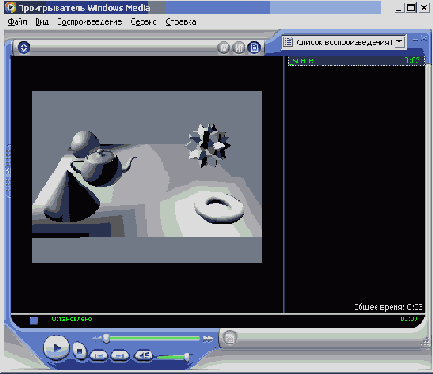433x374 pixels.
Task: Go to the previous track
Action: (x=99, y=356)
